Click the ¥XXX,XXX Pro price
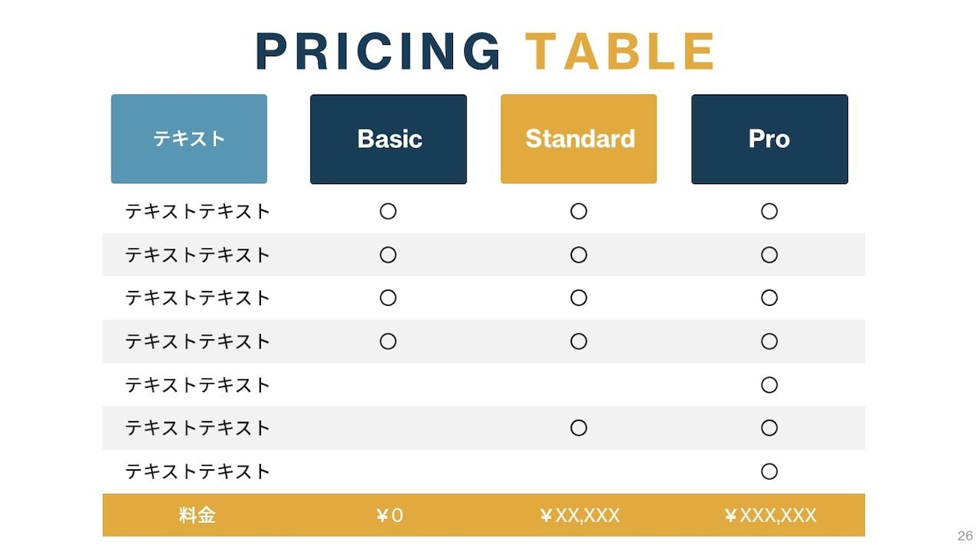The image size is (980, 551). pos(770,516)
